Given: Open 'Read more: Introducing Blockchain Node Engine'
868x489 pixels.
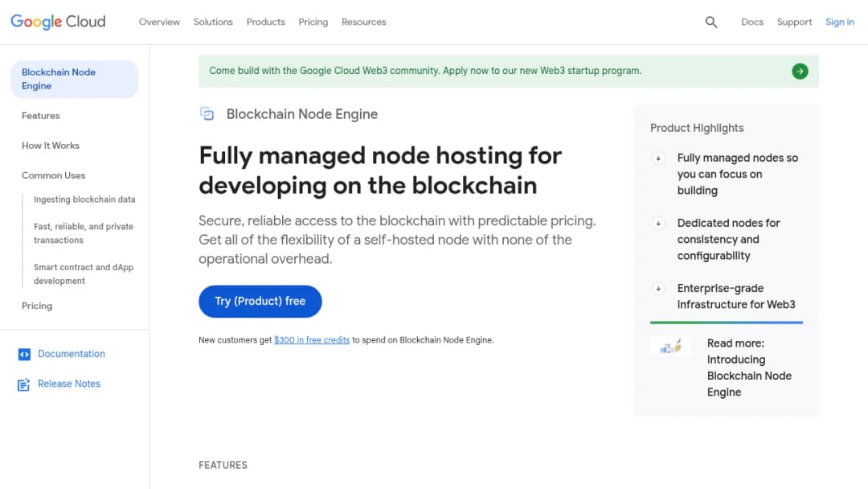Looking at the screenshot, I should click(x=749, y=368).
